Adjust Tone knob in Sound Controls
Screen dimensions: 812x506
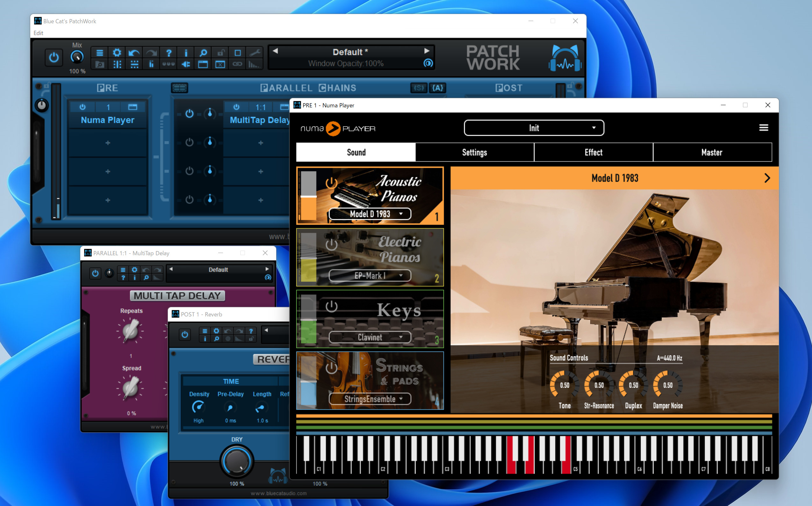pyautogui.click(x=565, y=385)
